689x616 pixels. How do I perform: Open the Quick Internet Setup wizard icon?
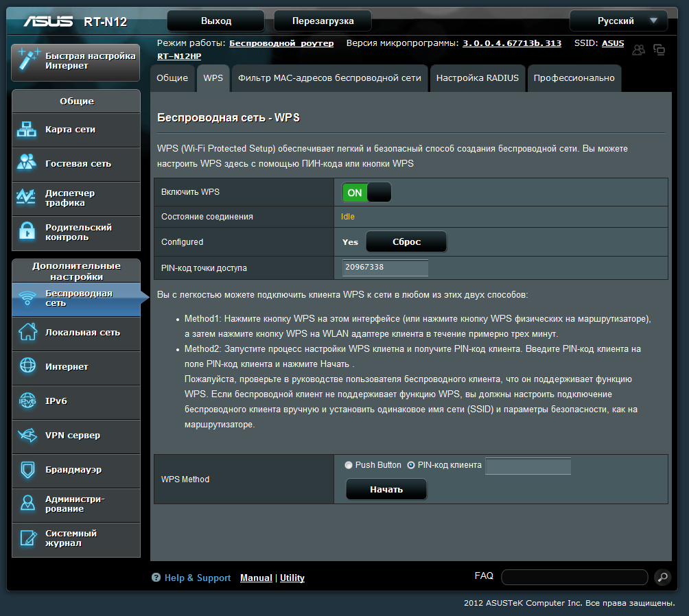28,59
